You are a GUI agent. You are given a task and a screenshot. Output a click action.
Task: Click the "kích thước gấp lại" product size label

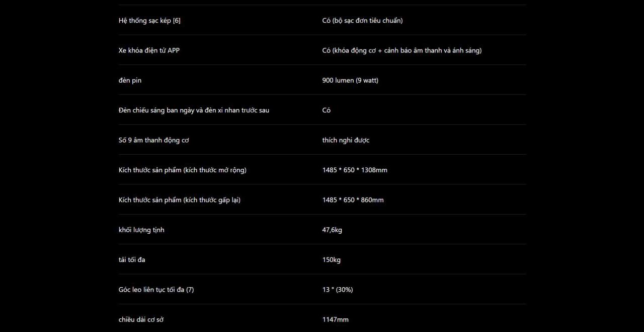point(179,200)
